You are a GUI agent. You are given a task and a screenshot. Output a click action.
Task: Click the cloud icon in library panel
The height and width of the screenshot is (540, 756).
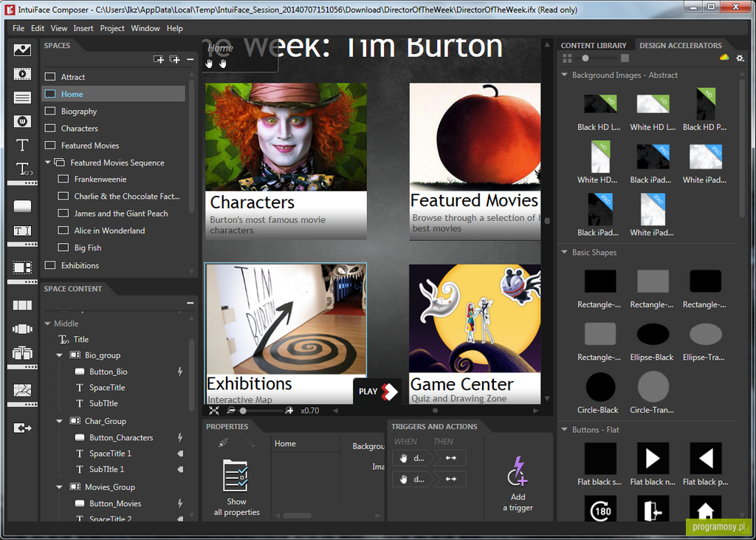724,58
